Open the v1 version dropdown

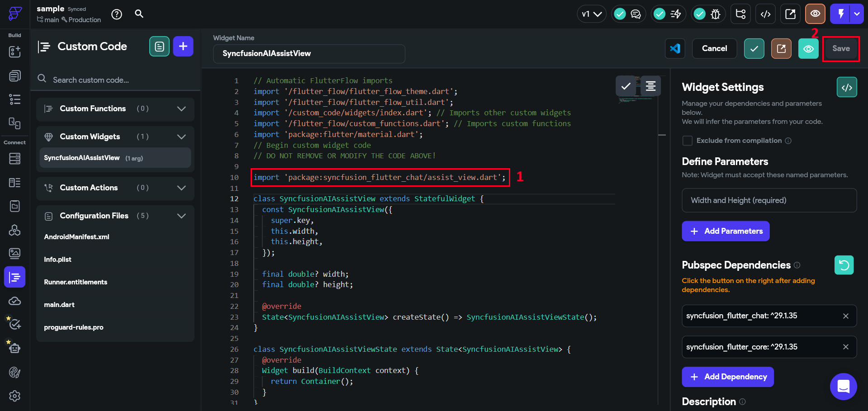(x=591, y=14)
